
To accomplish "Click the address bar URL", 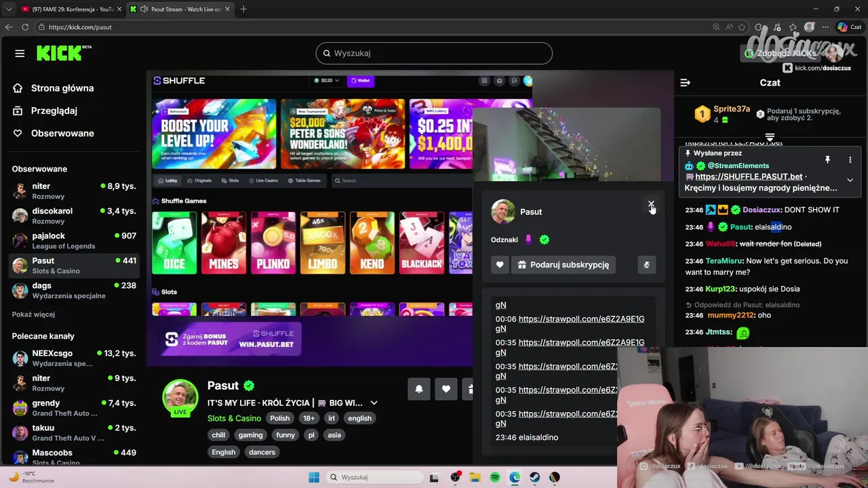I will (80, 27).
